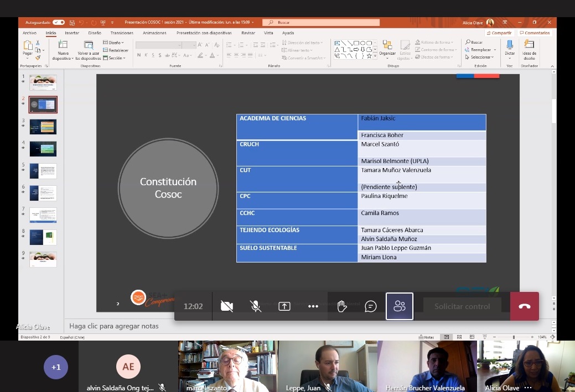Hang up the call with red button
The width and height of the screenshot is (575, 392).
(x=524, y=306)
